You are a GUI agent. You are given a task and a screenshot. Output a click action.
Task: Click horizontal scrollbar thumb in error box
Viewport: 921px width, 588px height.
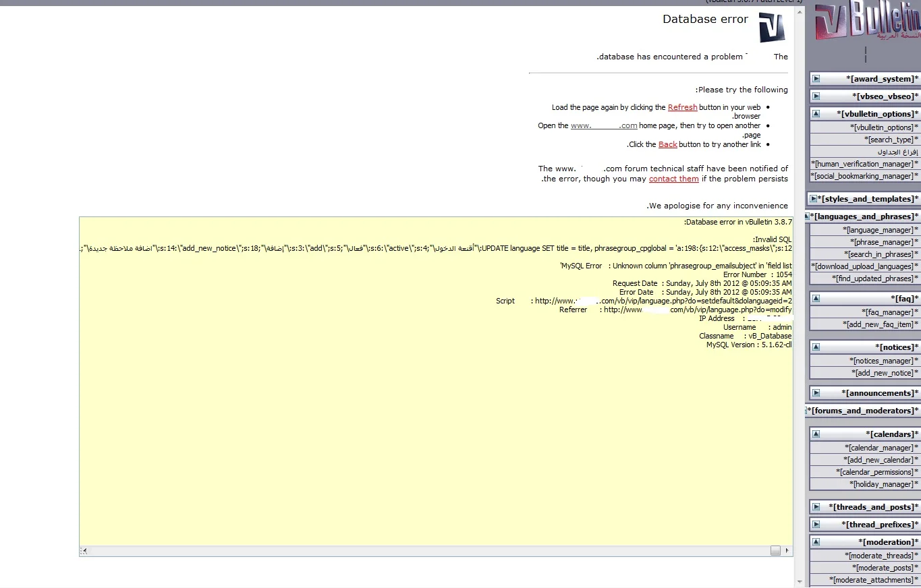(775, 551)
